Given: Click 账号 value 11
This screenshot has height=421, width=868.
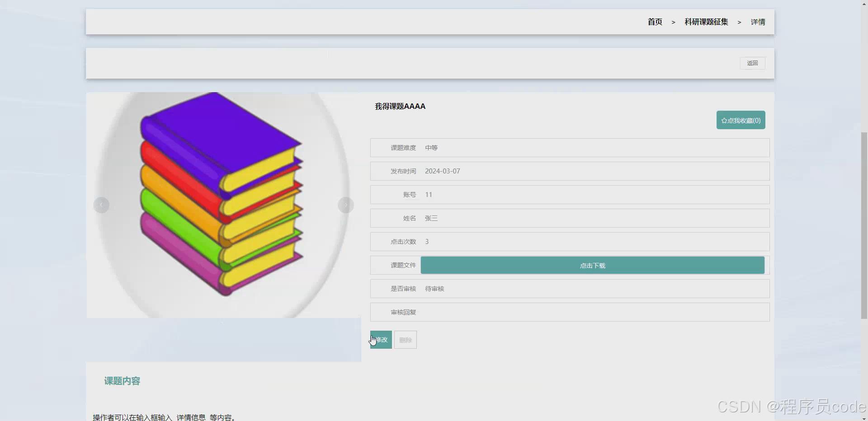Looking at the screenshot, I should point(429,195).
